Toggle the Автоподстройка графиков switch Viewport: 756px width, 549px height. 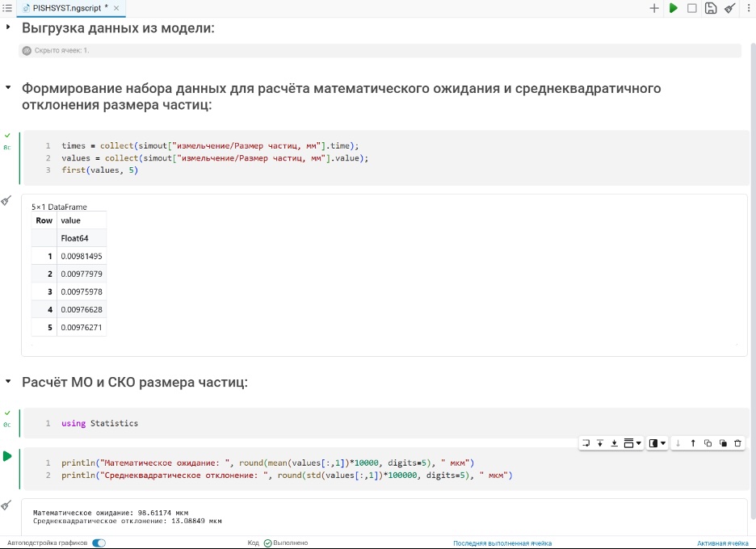click(99, 543)
